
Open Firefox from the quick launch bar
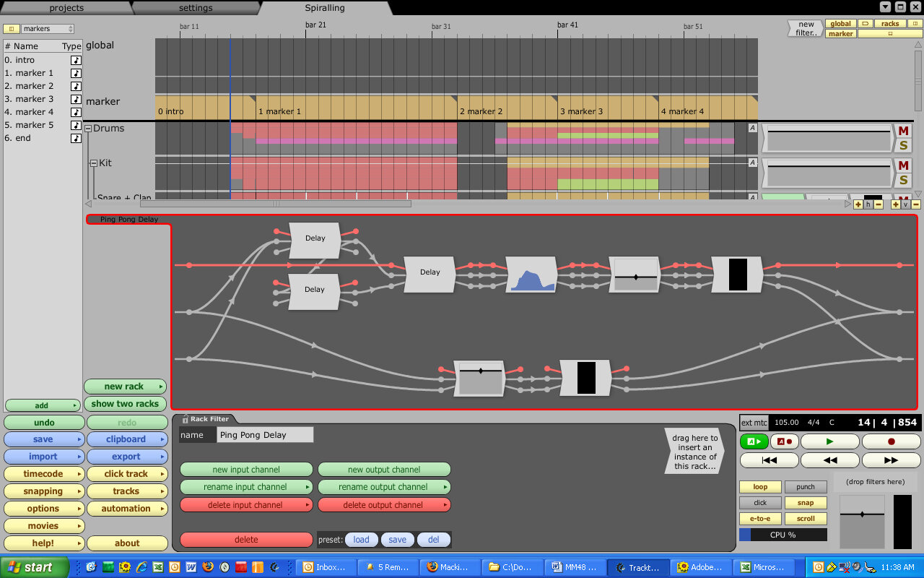(208, 567)
